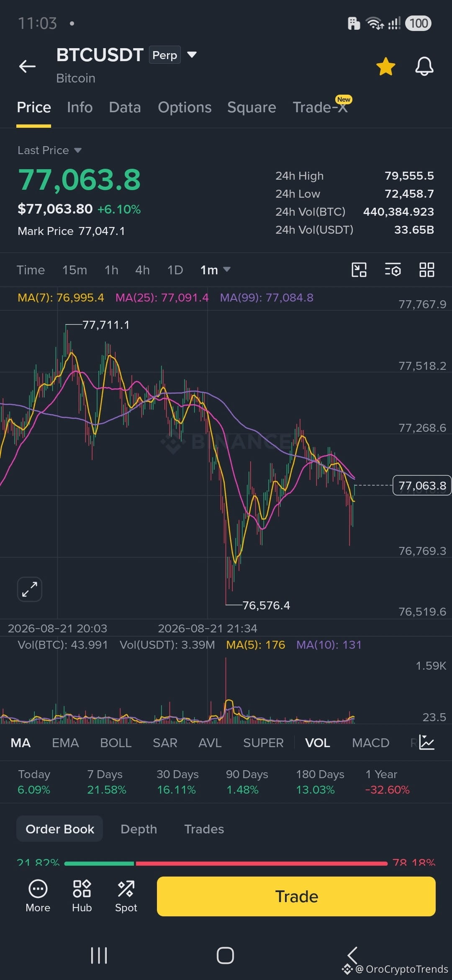Tap the 76,576.4 low marker

point(266,605)
